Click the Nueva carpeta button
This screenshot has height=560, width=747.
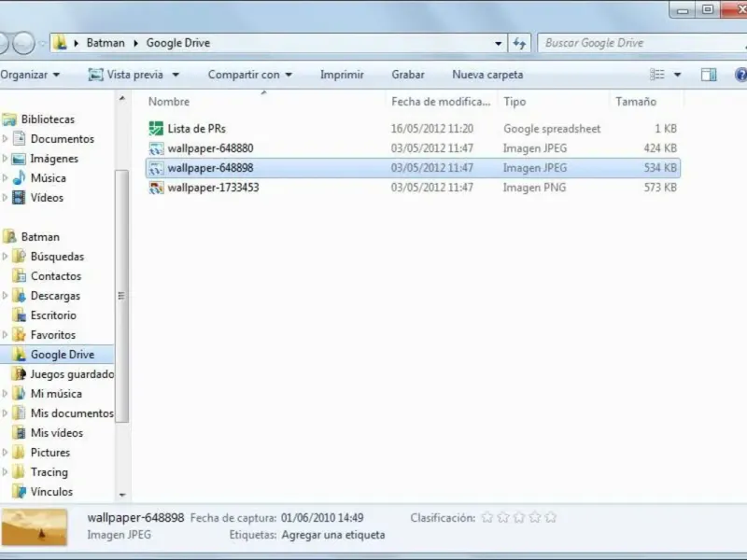pyautogui.click(x=487, y=75)
